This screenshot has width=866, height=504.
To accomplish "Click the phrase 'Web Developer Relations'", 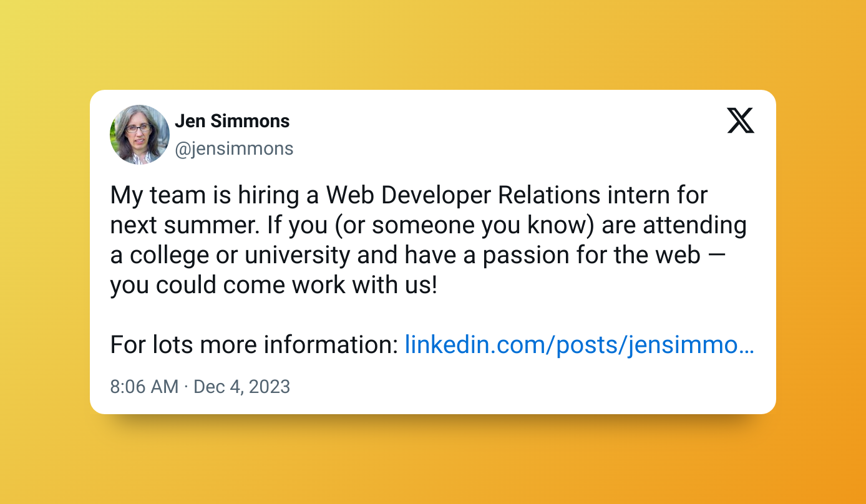I will pos(462,195).
